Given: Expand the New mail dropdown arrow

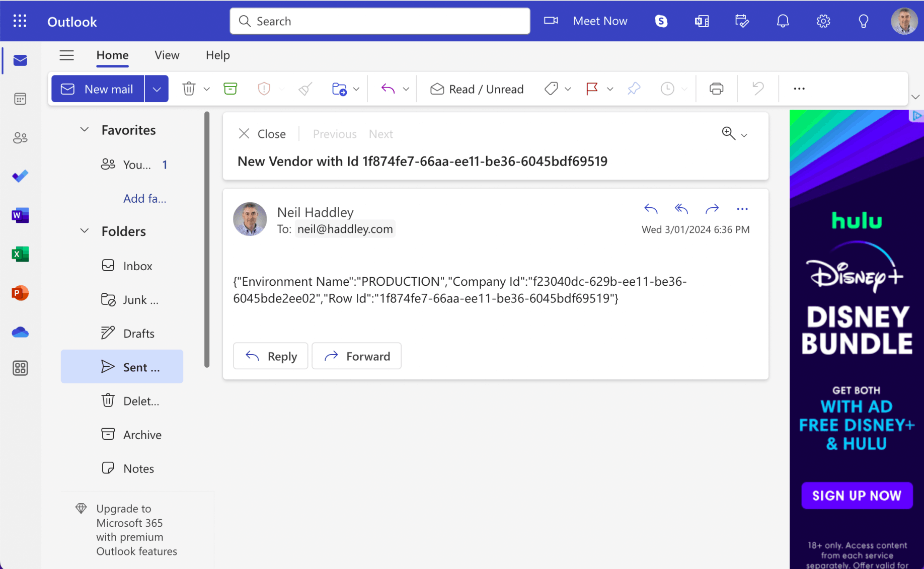Looking at the screenshot, I should 157,89.
